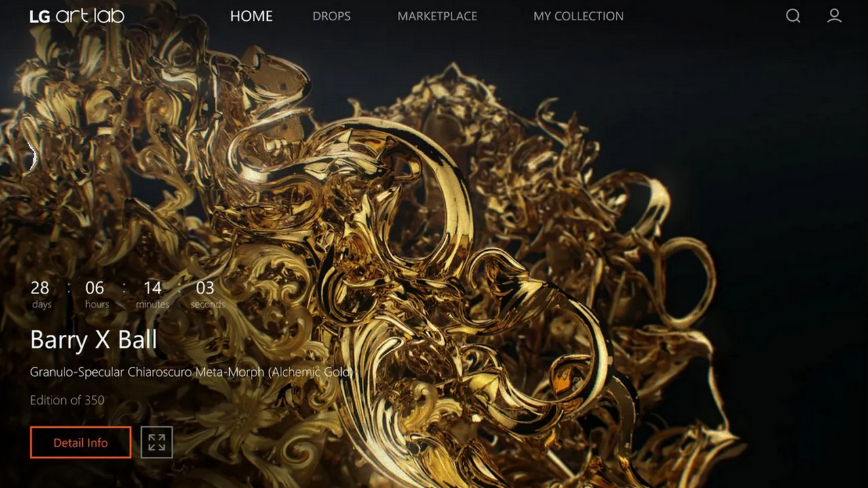
Task: Open MY COLLECTION tab
Action: pyautogui.click(x=578, y=16)
